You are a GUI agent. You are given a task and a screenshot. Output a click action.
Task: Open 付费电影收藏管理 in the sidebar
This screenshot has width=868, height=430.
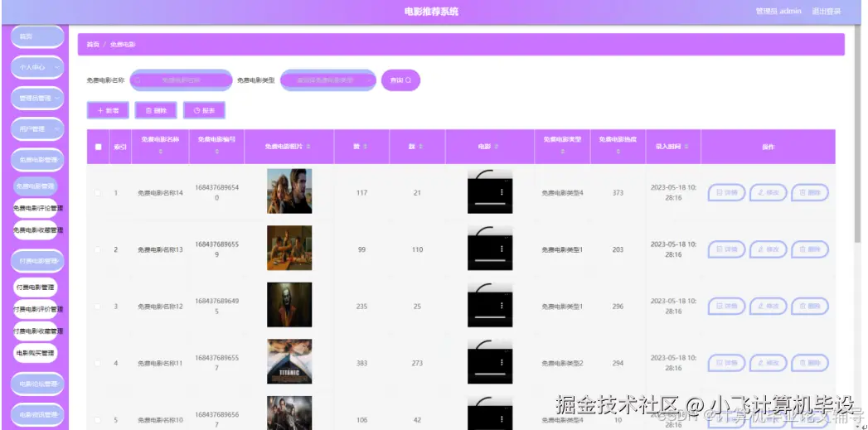37,331
